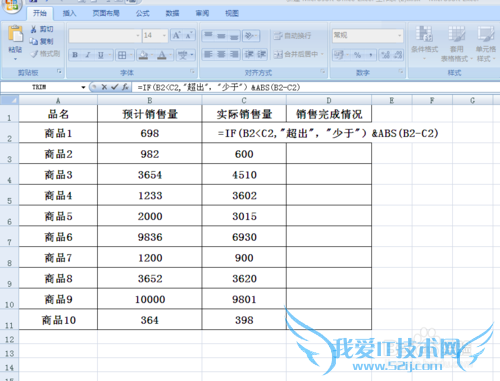This screenshot has height=381, width=500.
Task: Click the decrease decimal icon
Action: (398, 55)
